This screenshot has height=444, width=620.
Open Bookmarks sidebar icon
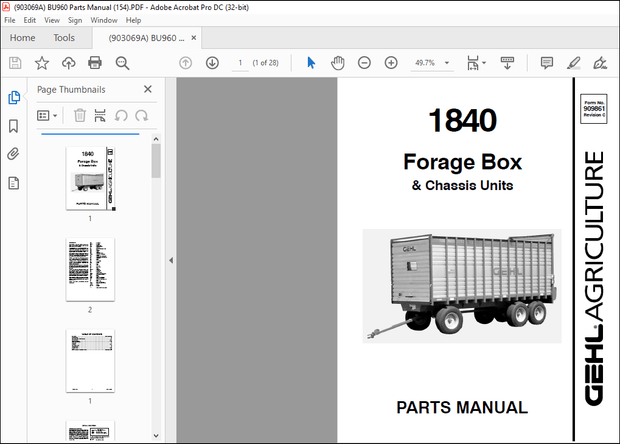[13, 126]
